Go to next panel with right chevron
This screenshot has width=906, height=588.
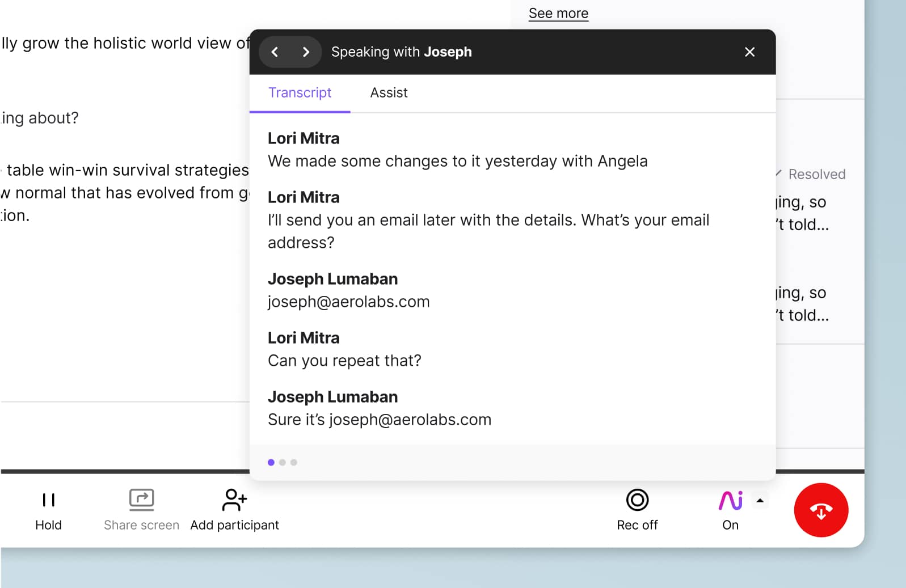pyautogui.click(x=306, y=52)
